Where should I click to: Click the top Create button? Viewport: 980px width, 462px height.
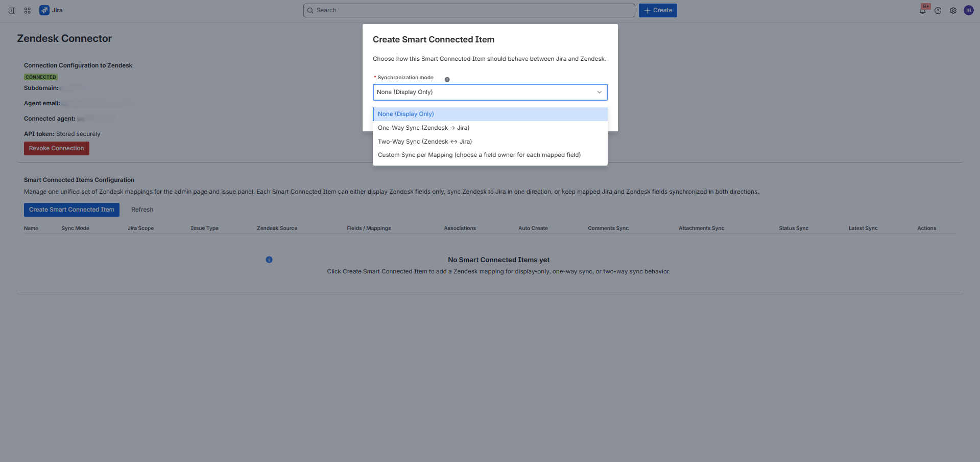tap(658, 10)
